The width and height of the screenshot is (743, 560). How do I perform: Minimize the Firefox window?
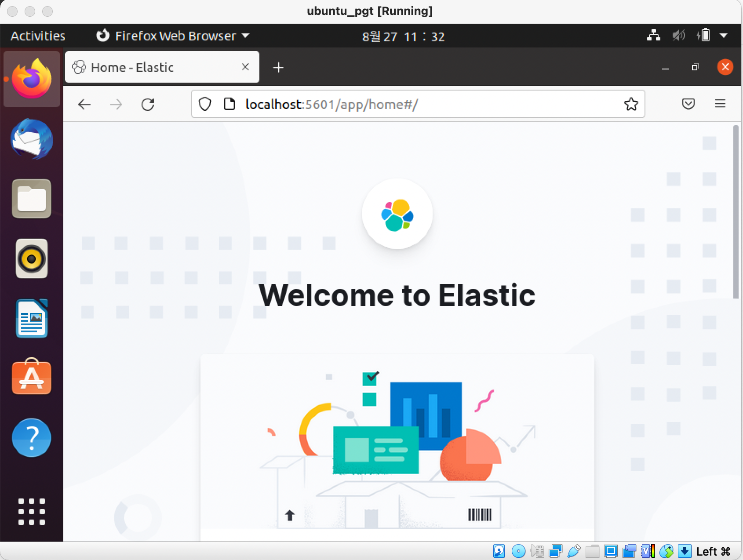point(666,68)
